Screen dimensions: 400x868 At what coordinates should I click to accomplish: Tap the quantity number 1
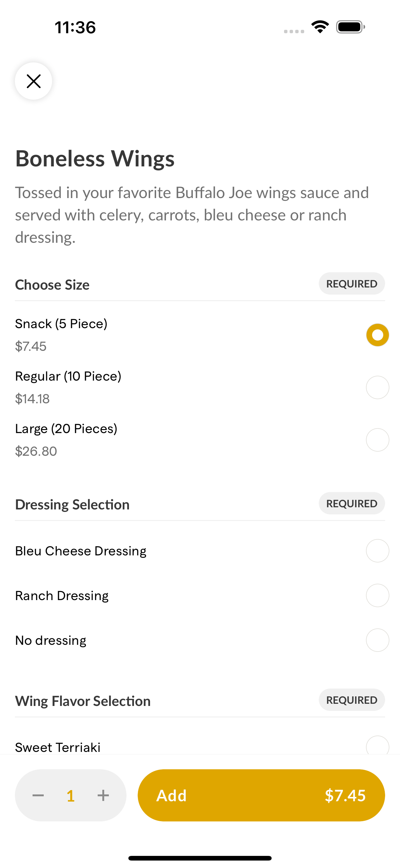(70, 796)
